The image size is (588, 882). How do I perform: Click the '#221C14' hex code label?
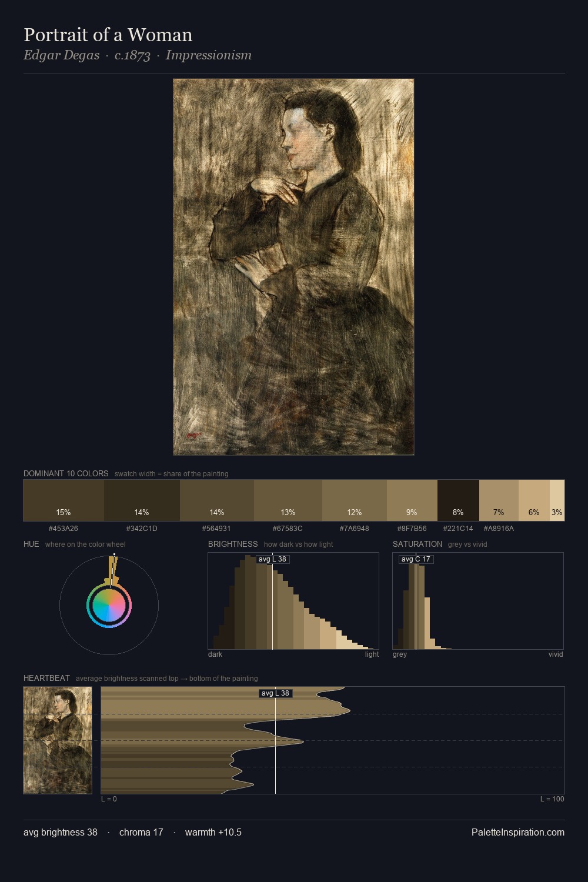pyautogui.click(x=458, y=529)
